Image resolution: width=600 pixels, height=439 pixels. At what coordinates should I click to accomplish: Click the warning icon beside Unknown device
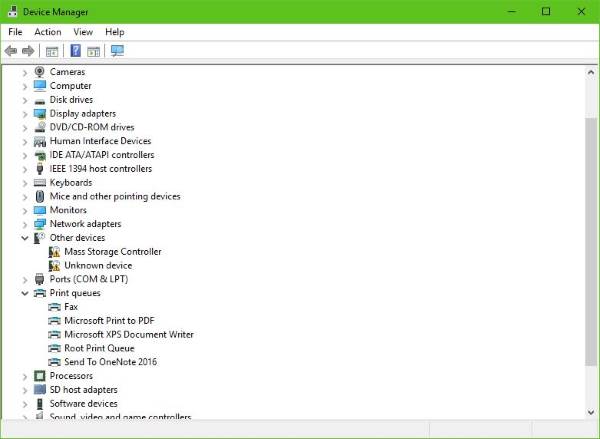point(54,265)
